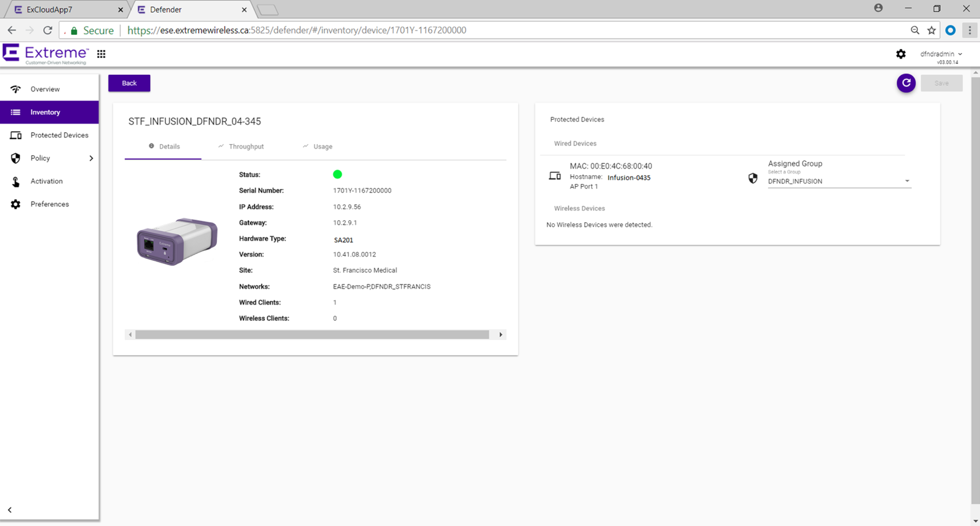Reload the page with browser refresh icon
The width and height of the screenshot is (980, 526).
47,30
